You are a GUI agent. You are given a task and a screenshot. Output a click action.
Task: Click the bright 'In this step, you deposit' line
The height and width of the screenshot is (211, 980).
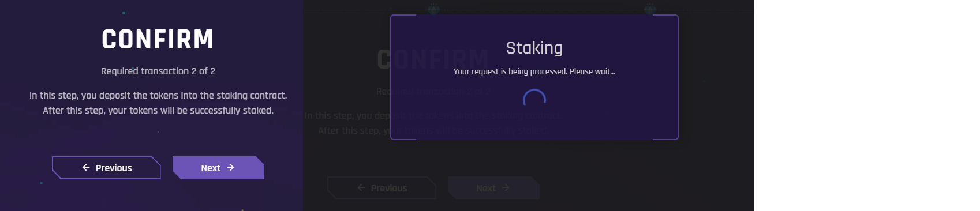tap(158, 95)
